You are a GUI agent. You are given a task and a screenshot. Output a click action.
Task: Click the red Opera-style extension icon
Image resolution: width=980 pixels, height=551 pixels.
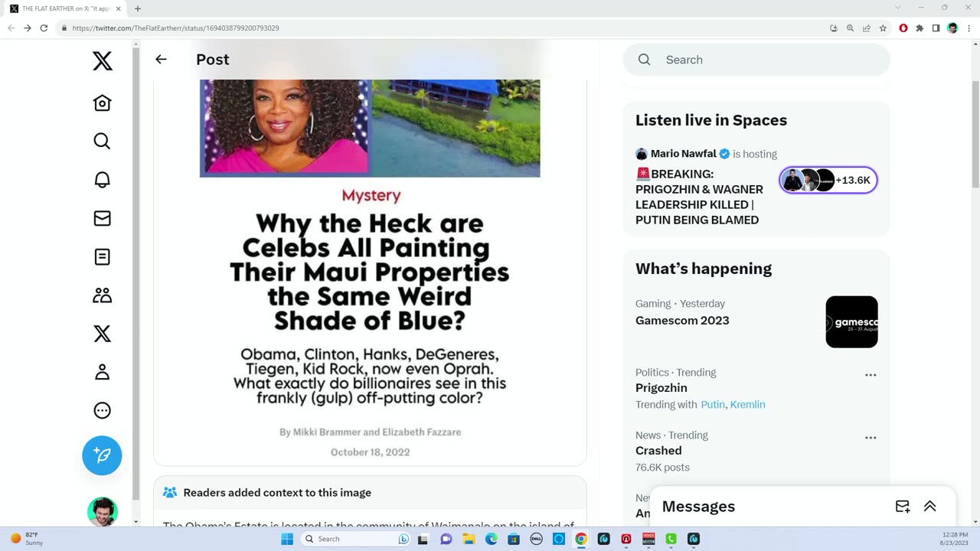(903, 28)
